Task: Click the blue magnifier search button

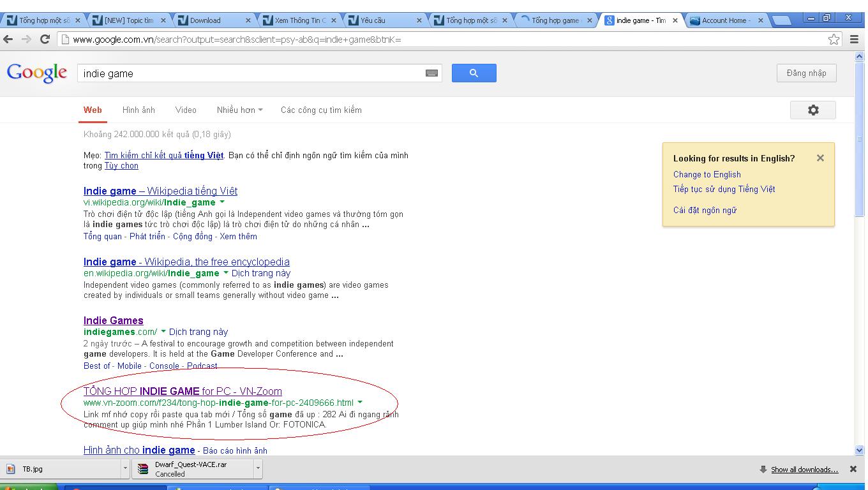Action: [474, 73]
